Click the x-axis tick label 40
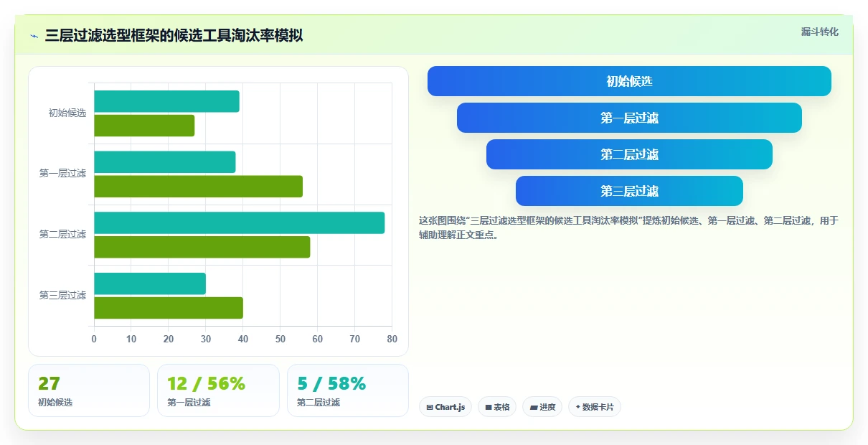The width and height of the screenshot is (868, 445). coord(243,339)
